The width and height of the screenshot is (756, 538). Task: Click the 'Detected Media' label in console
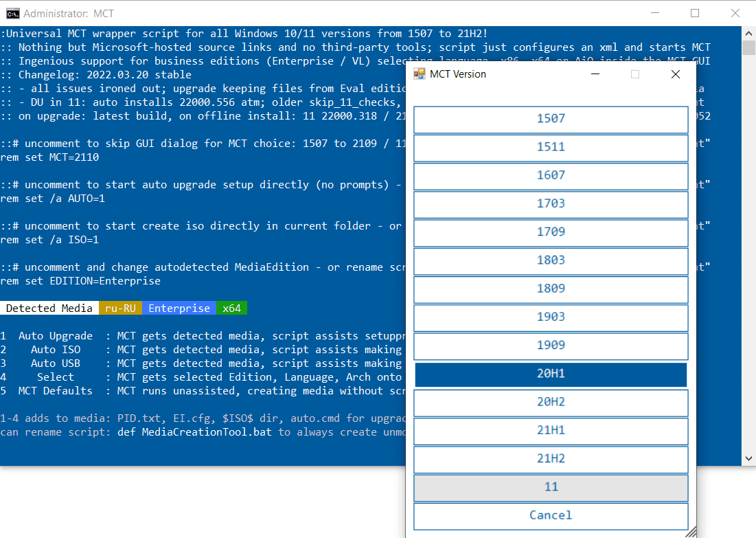click(49, 308)
